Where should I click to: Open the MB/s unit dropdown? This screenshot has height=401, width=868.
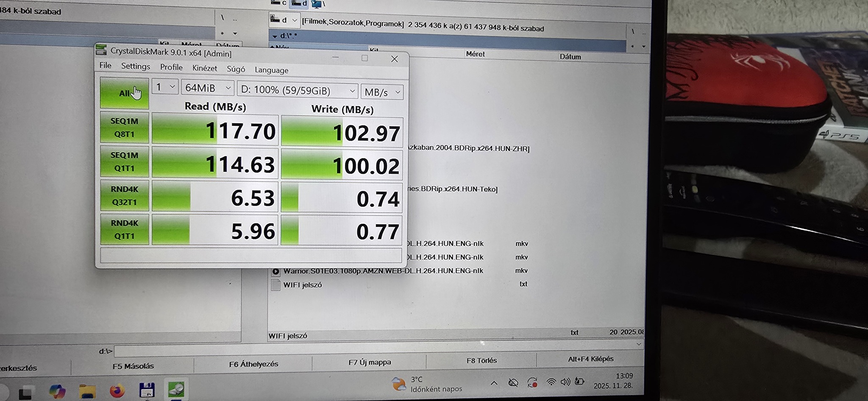[x=382, y=92]
